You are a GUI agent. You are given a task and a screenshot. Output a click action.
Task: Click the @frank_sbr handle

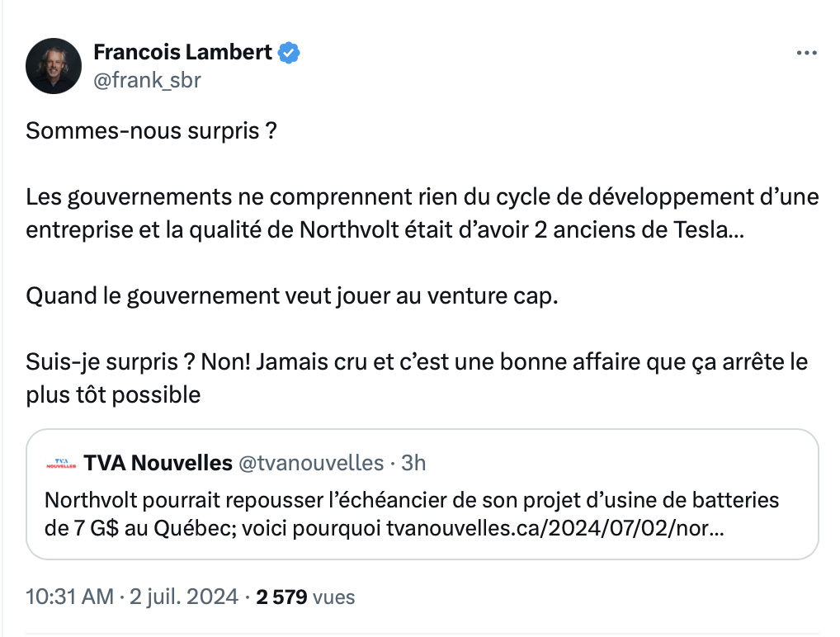coord(148,80)
